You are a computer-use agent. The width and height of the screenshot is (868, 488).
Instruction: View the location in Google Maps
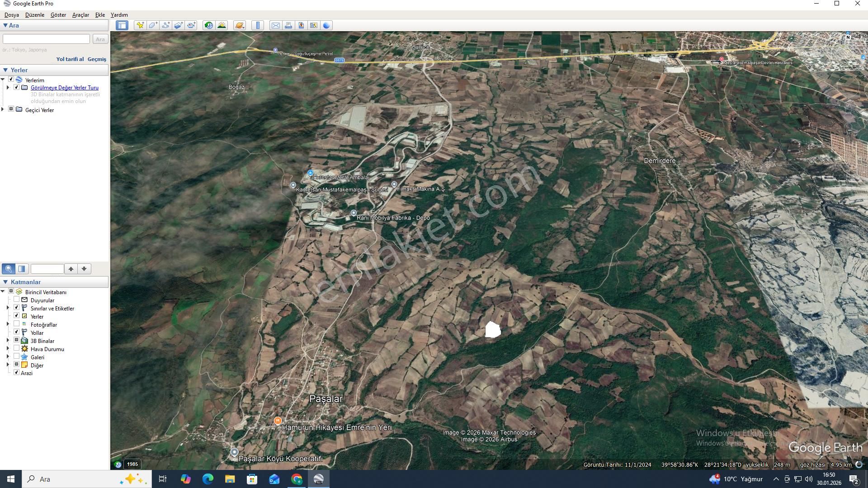313,25
